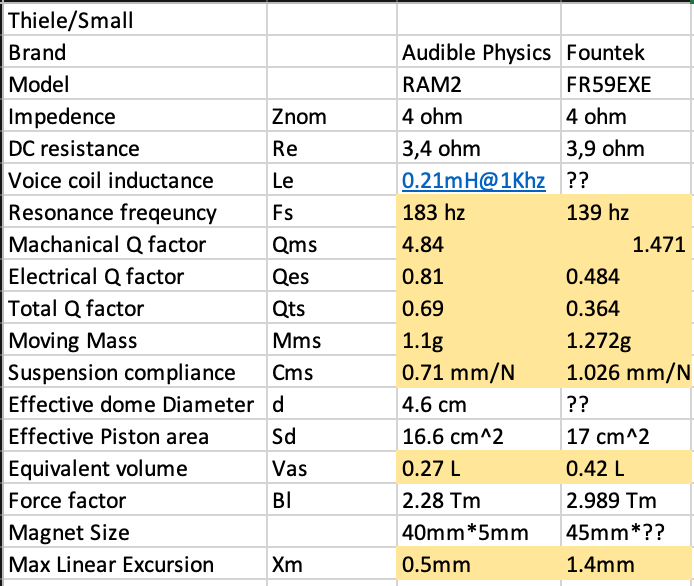The image size is (694, 586).
Task: Click the 0.69 Qts value cell
Action: click(479, 308)
